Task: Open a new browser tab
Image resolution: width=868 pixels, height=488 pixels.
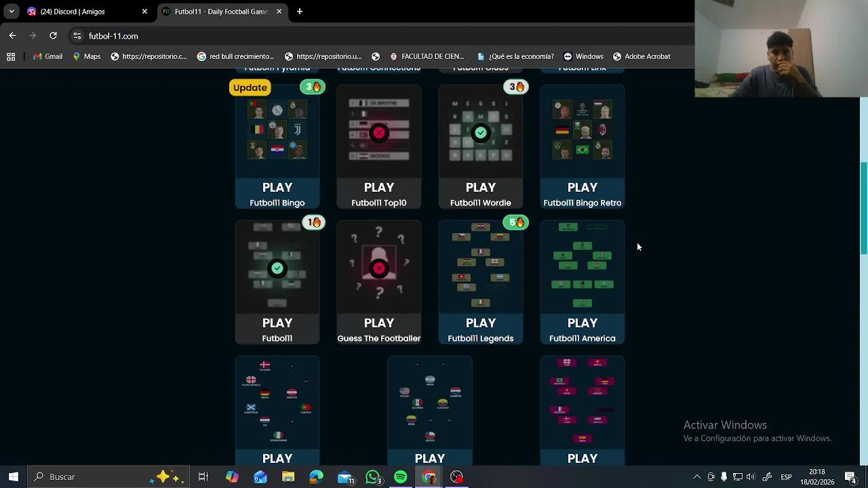Action: (300, 12)
